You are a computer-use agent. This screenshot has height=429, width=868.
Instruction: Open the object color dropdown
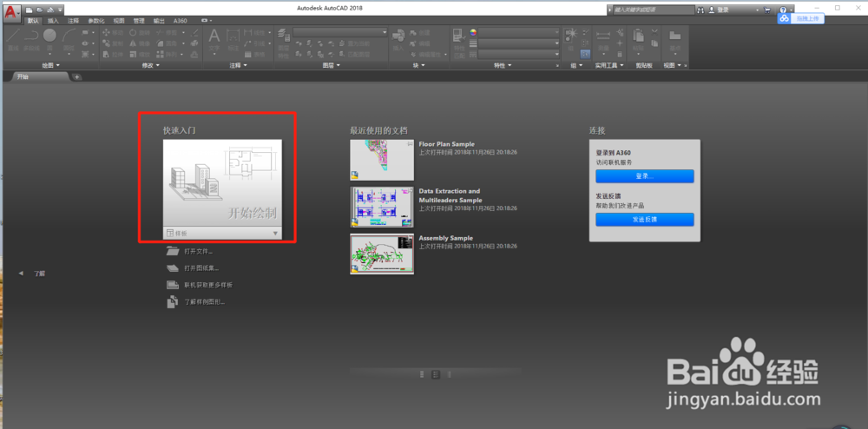point(519,33)
